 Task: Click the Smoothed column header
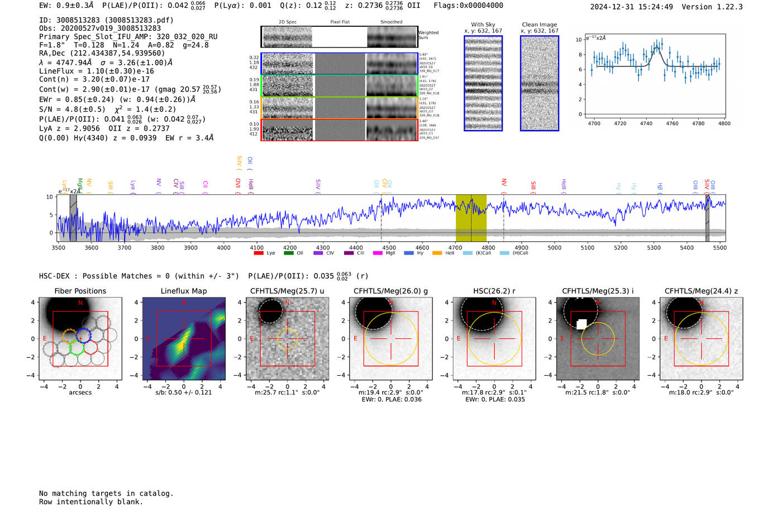391,22
